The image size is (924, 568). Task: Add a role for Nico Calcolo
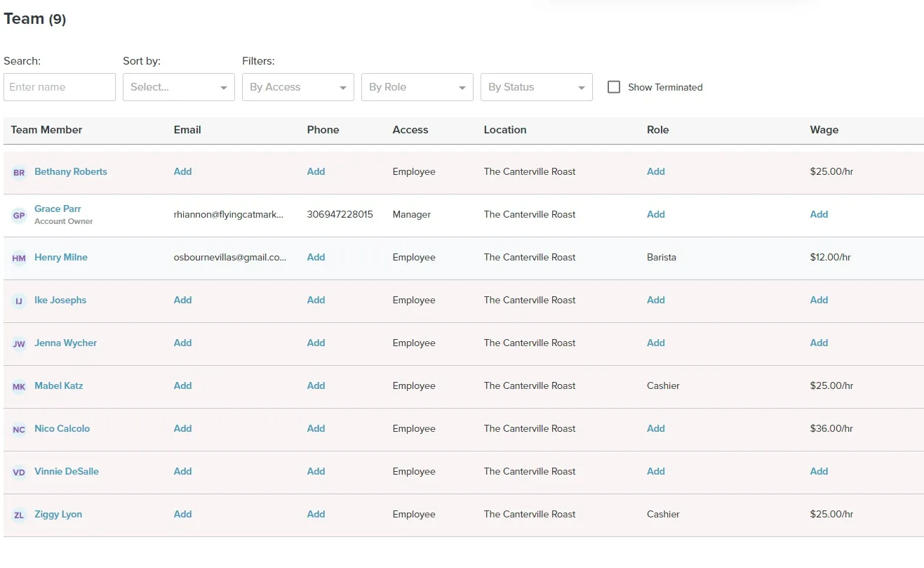pyautogui.click(x=656, y=428)
